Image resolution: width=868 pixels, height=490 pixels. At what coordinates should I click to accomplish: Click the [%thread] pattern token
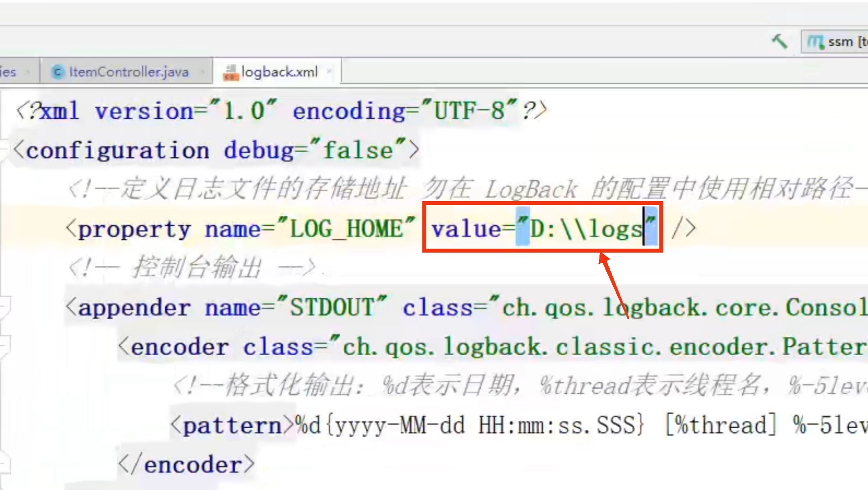click(721, 425)
